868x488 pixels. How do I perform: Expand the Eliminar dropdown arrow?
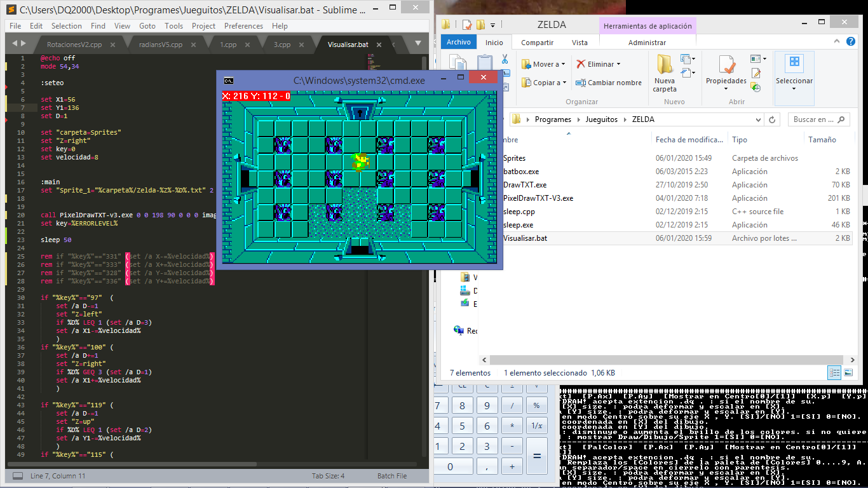click(618, 64)
